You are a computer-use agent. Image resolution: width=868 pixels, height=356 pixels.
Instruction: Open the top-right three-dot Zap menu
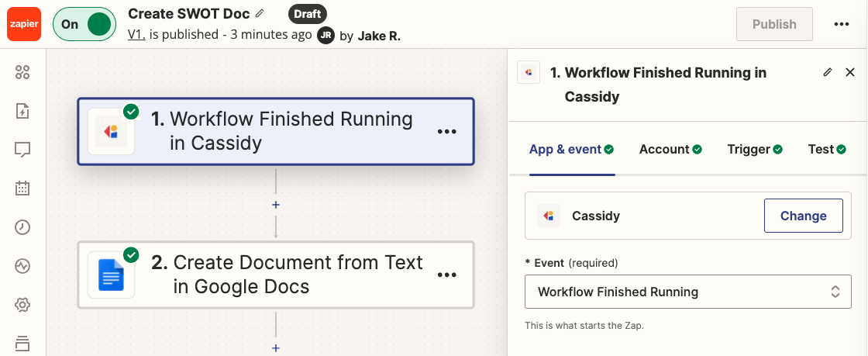(842, 24)
